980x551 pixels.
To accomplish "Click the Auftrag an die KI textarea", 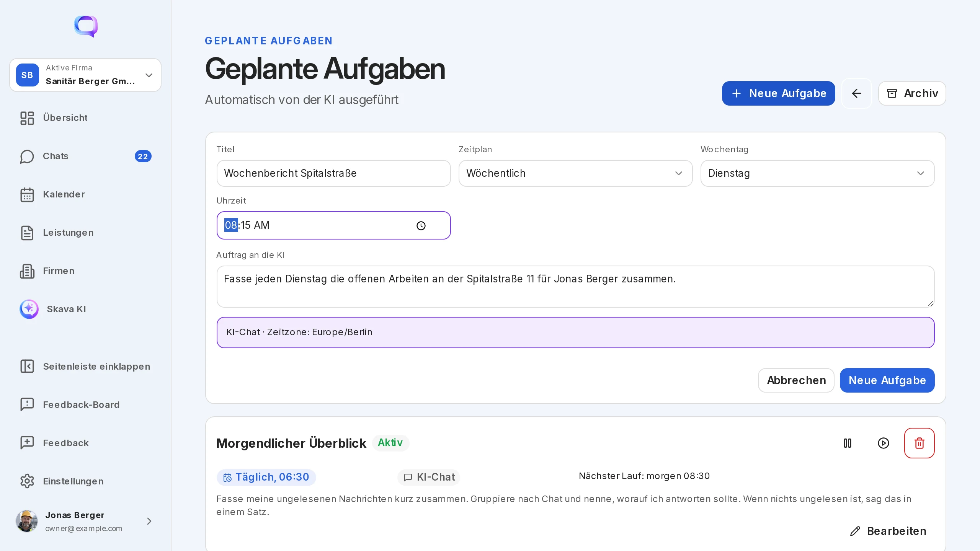I will point(575,287).
